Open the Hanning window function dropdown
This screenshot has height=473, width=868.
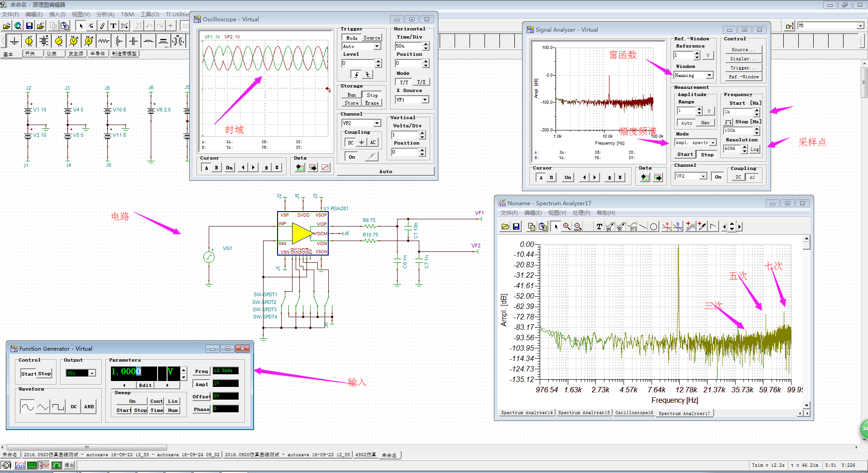[709, 76]
